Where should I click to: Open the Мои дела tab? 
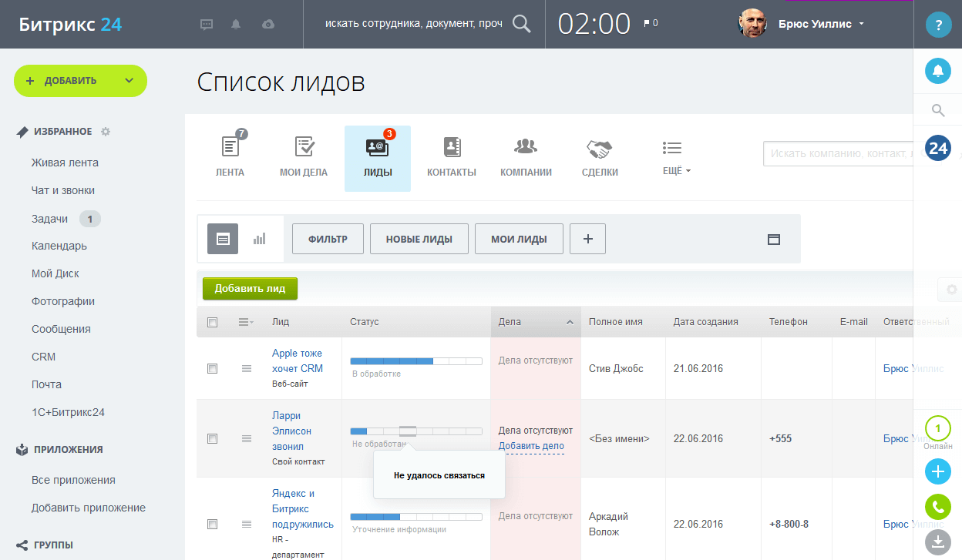tap(304, 158)
